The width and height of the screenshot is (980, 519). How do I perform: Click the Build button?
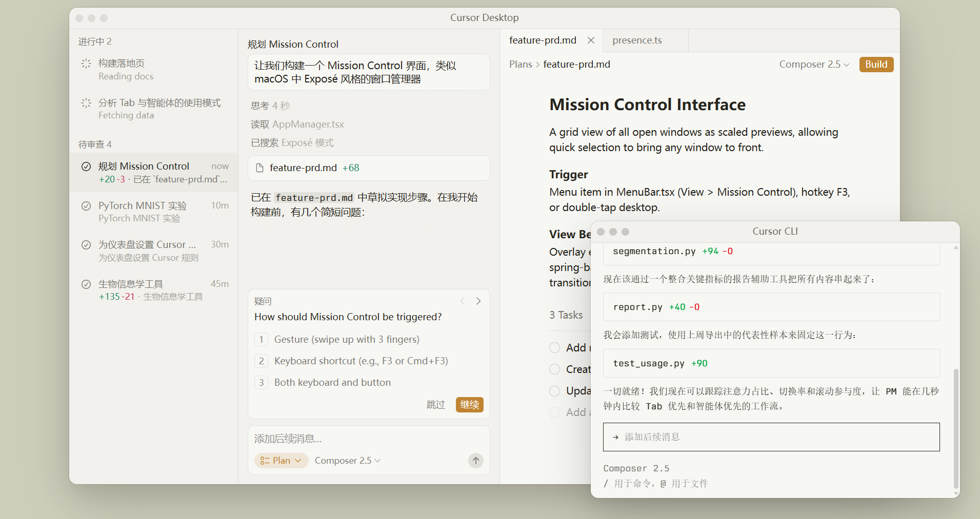(876, 65)
